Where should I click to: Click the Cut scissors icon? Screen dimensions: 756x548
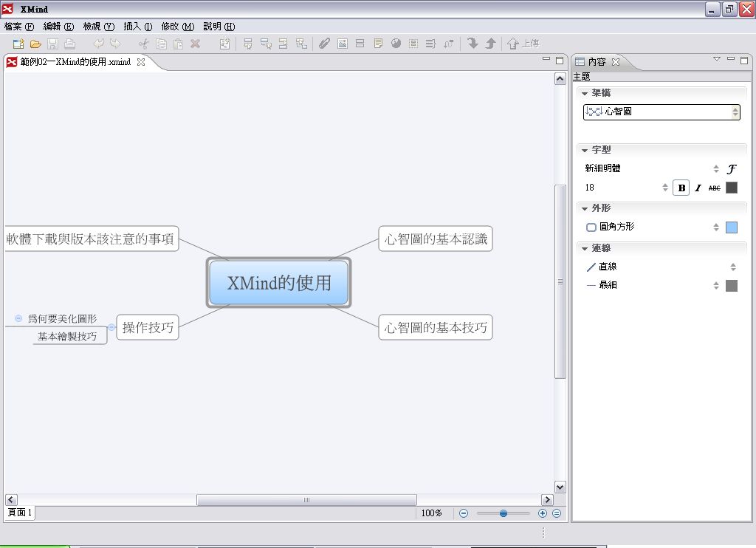click(x=144, y=44)
